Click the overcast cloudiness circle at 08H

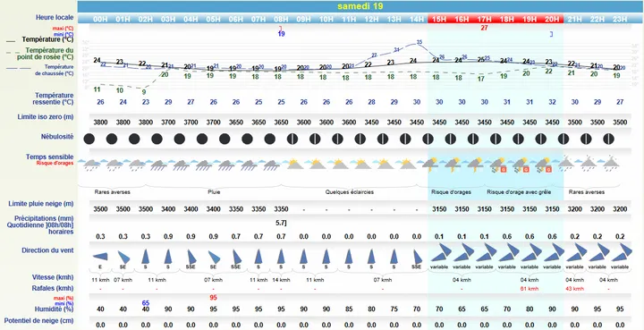270,139
